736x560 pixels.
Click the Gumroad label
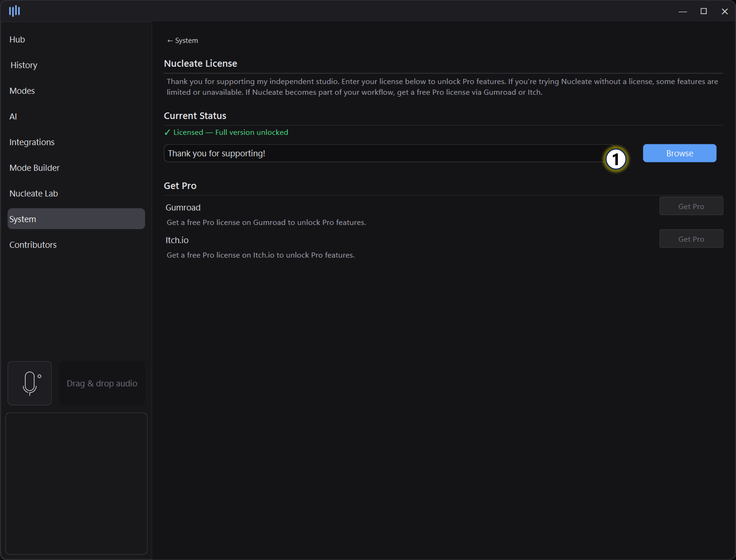(183, 208)
